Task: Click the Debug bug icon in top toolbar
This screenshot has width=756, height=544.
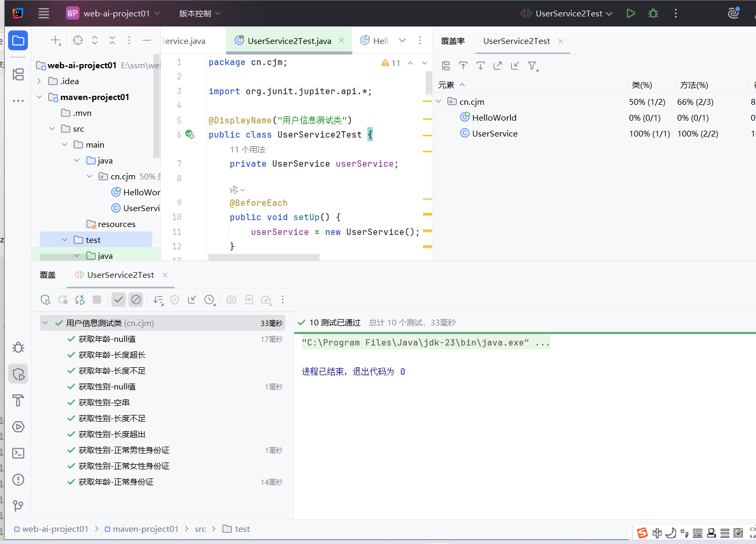Action: (653, 13)
